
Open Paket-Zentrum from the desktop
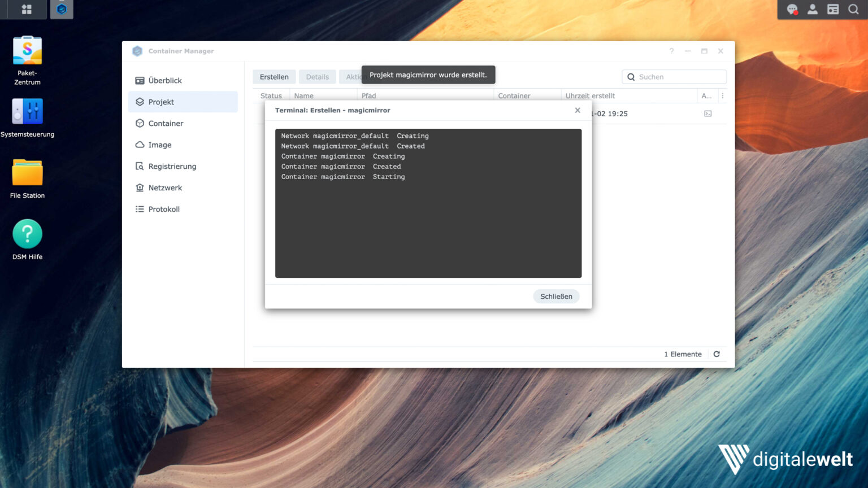point(27,50)
